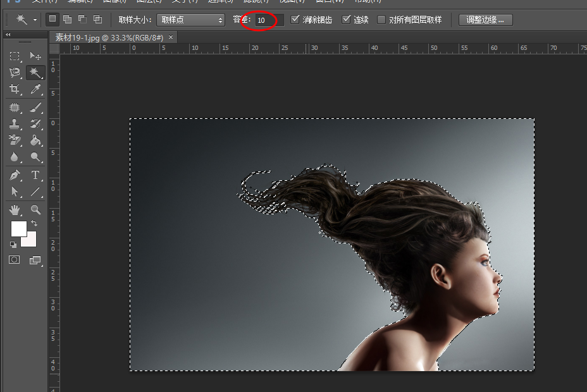Select the Move tool
Screen dimensions: 587x392
35,56
